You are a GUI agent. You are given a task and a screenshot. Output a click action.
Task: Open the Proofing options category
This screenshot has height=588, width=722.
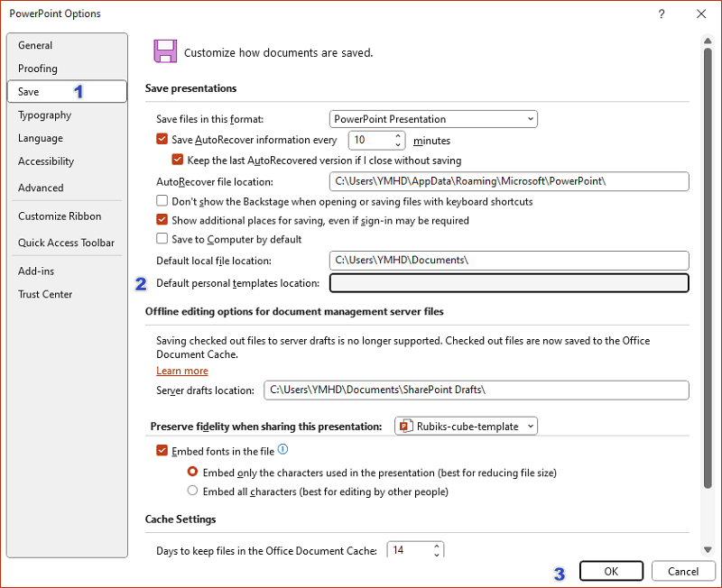38,69
